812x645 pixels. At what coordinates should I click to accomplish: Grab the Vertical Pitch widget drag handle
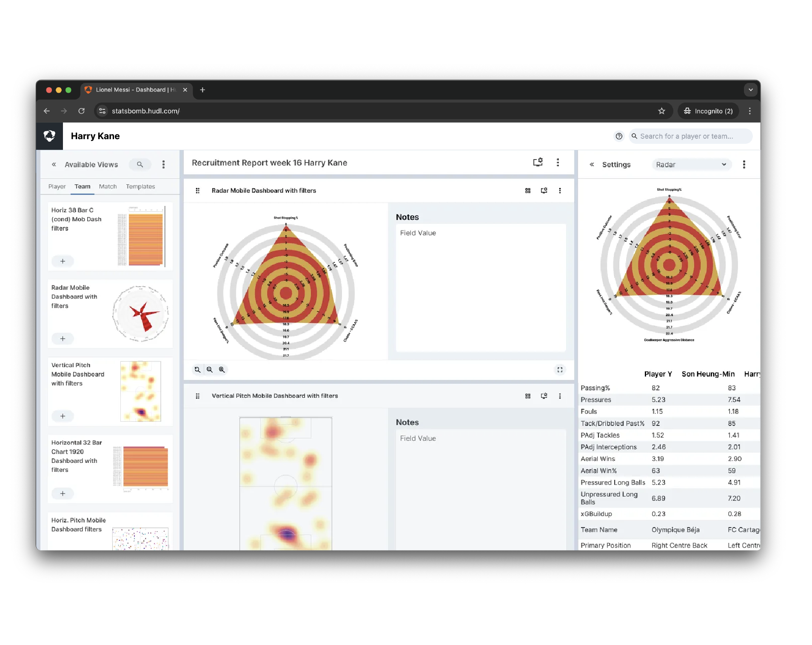pos(197,396)
